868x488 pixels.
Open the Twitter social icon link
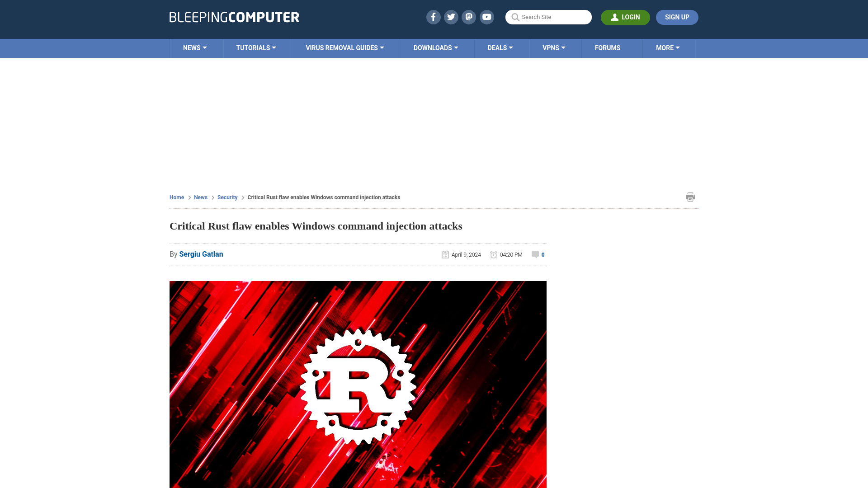pos(451,17)
